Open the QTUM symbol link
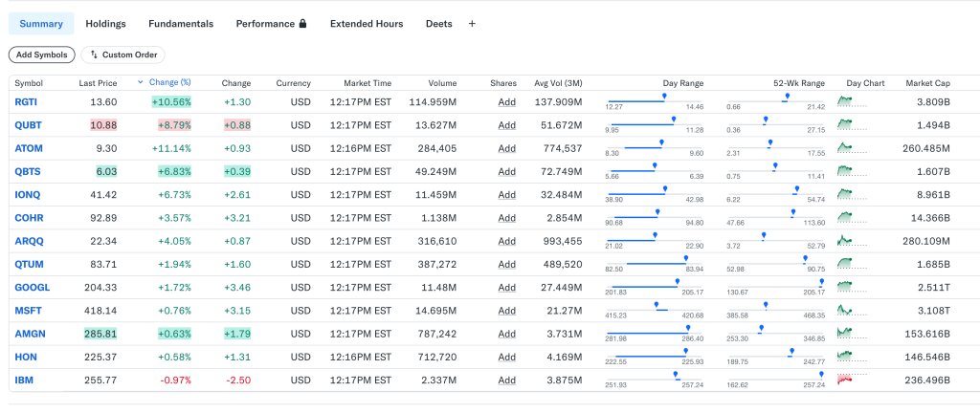980x413 pixels. click(x=30, y=265)
